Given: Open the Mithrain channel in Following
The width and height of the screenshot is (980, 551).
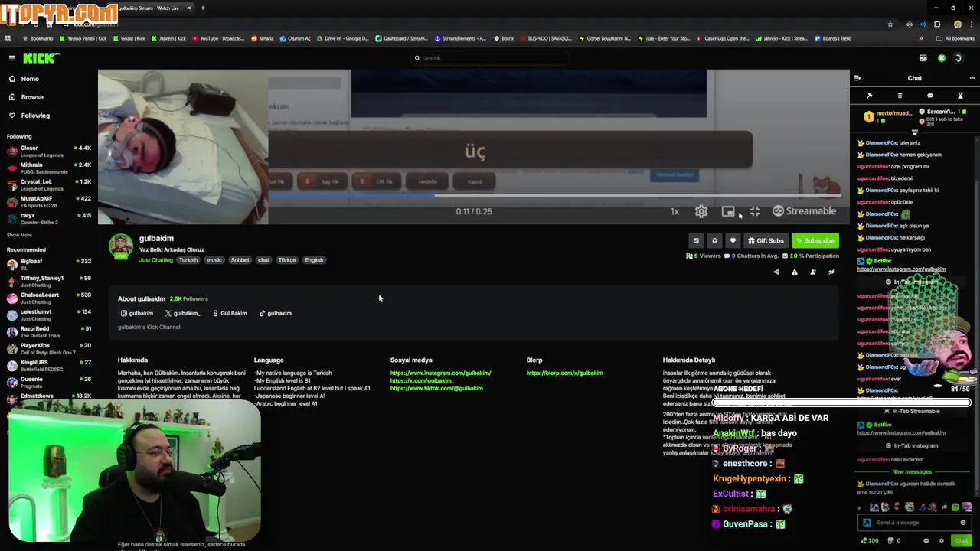Looking at the screenshot, I should coord(48,168).
